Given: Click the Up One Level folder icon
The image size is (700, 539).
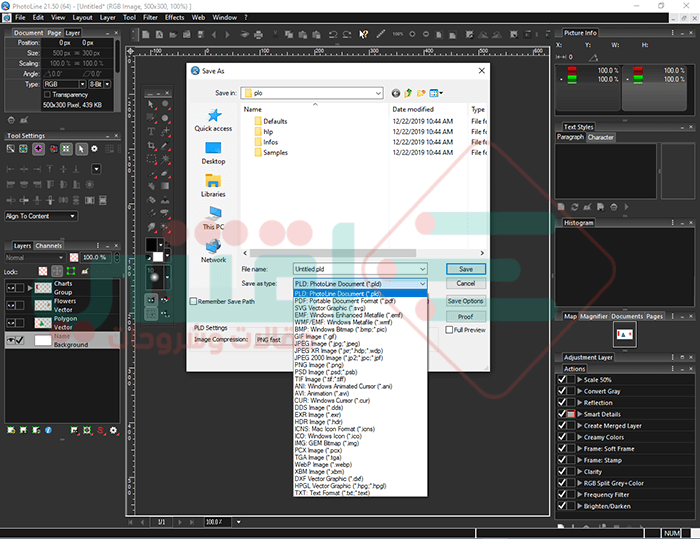Looking at the screenshot, I should pos(408,93).
